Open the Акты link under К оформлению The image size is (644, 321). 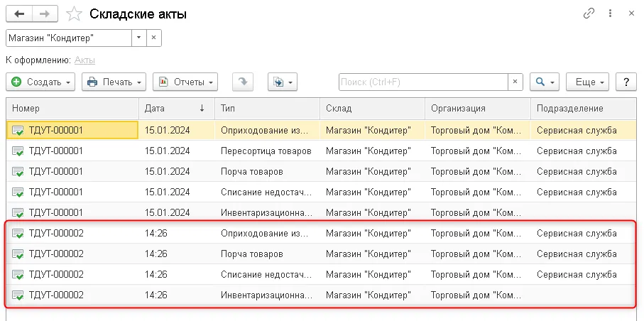click(84, 60)
